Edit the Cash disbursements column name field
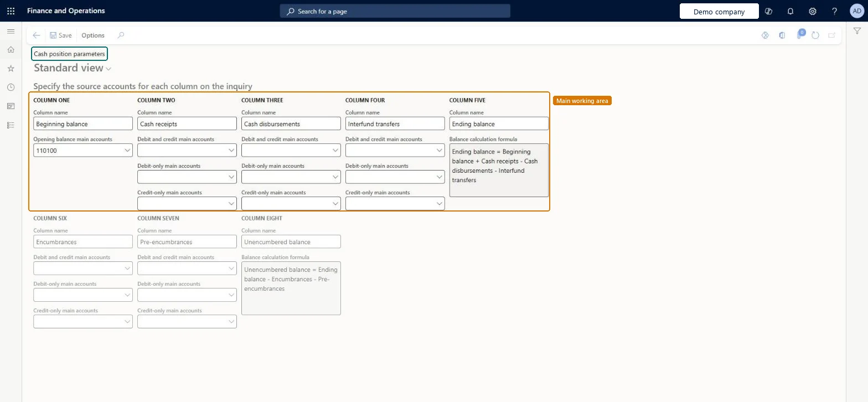The image size is (868, 402). (291, 123)
